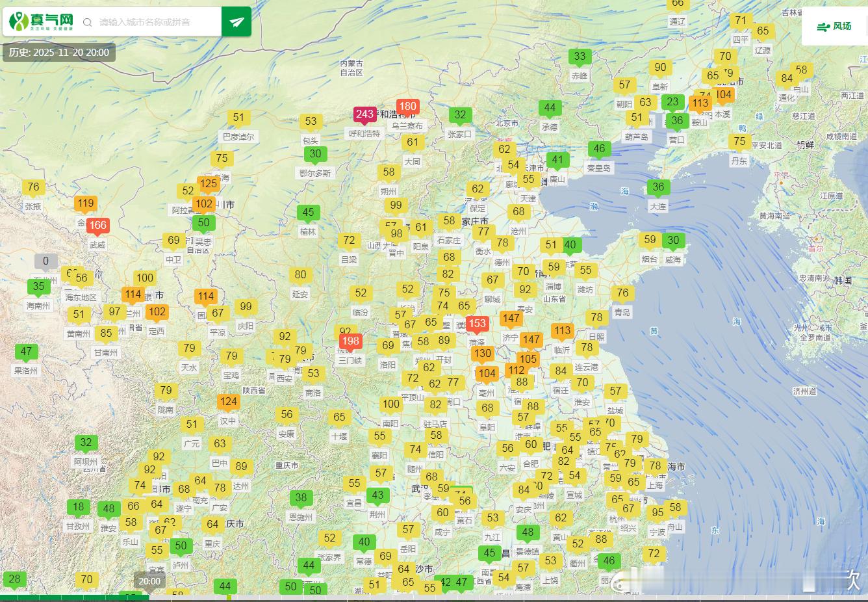This screenshot has width=868, height=602.
Task: Open the 30 marker above 威海
Action: 673,241
